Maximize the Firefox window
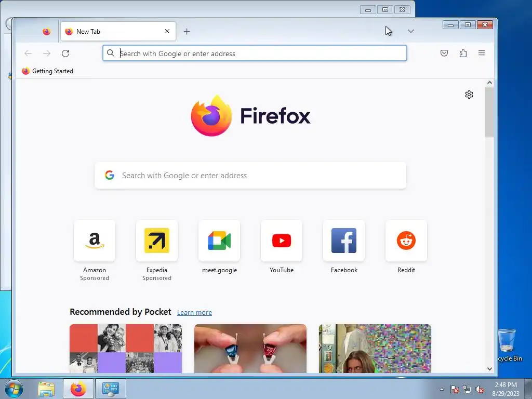Viewport: 532px width, 399px height. tap(468, 25)
